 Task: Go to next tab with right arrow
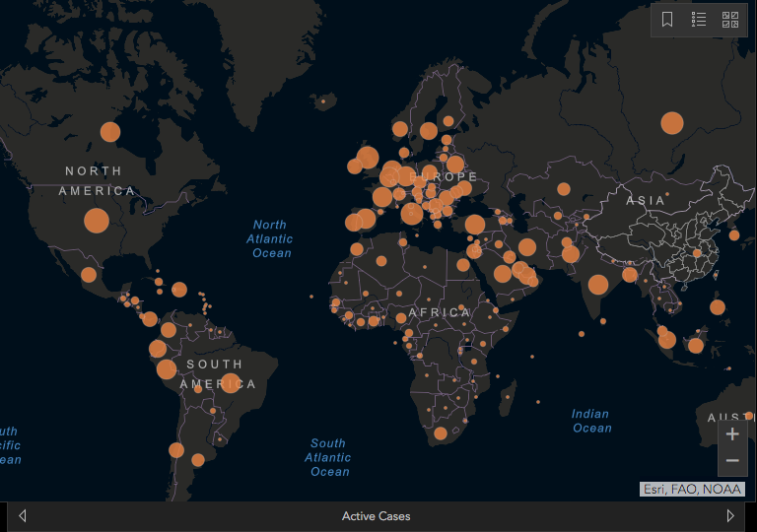[x=730, y=516]
